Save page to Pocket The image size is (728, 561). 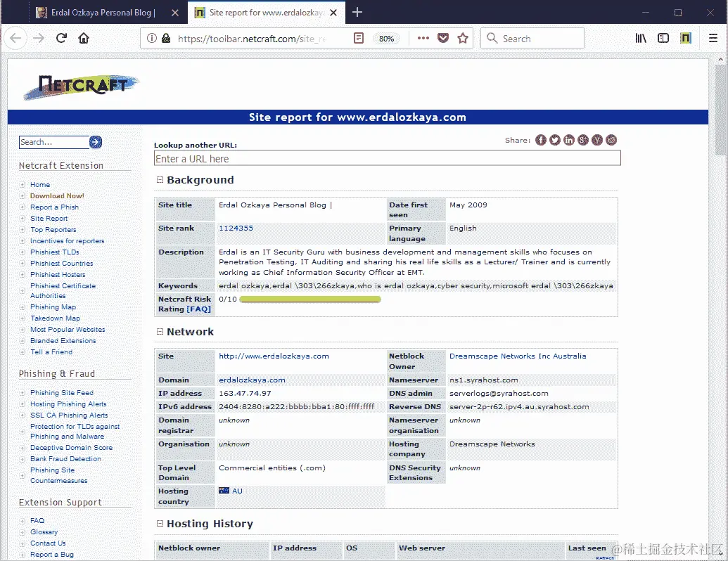(443, 38)
